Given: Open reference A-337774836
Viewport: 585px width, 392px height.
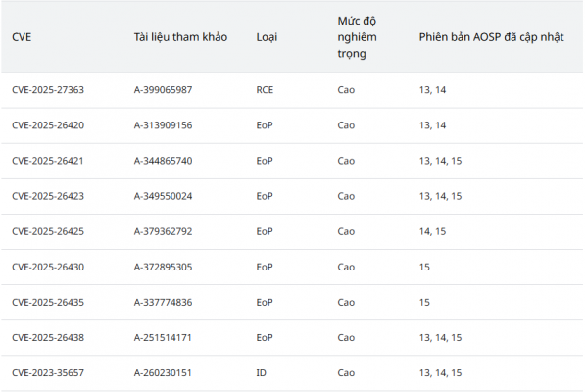Looking at the screenshot, I should [x=163, y=303].
